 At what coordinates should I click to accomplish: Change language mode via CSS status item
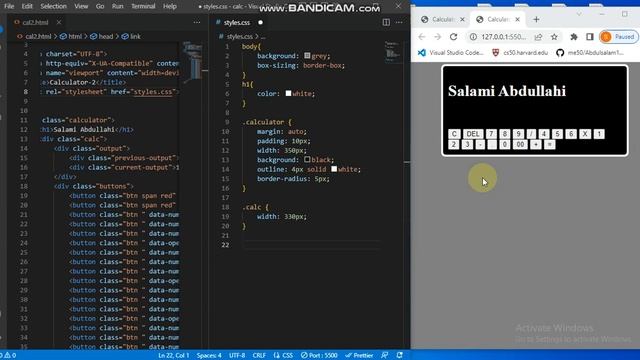point(283,355)
